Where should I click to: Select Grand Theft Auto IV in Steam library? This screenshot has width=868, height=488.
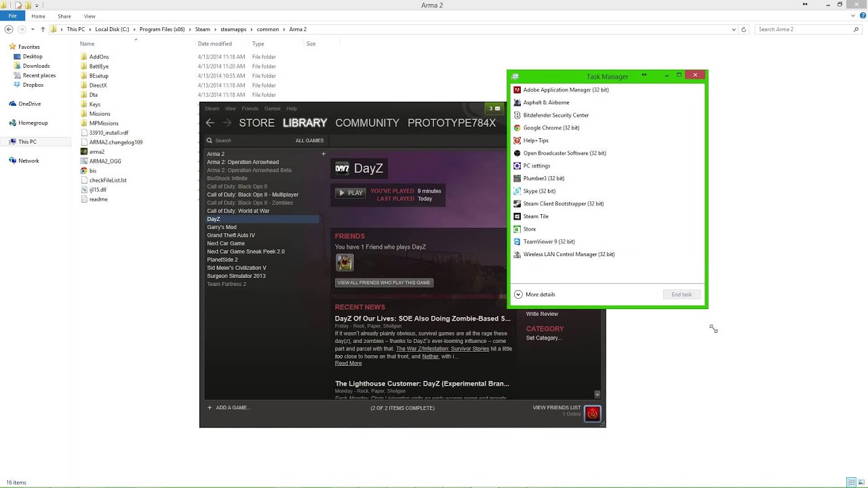pyautogui.click(x=231, y=235)
